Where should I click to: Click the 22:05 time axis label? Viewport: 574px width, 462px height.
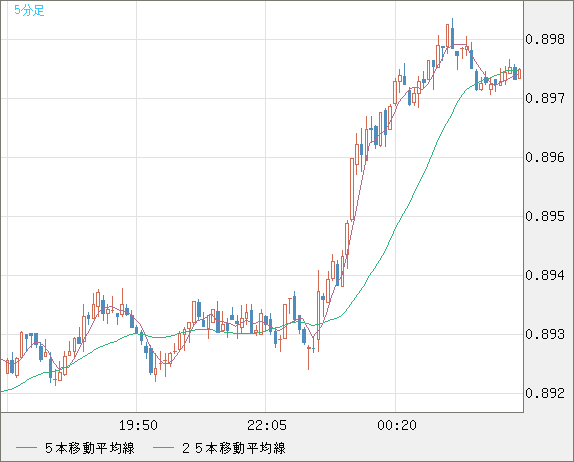click(x=267, y=425)
